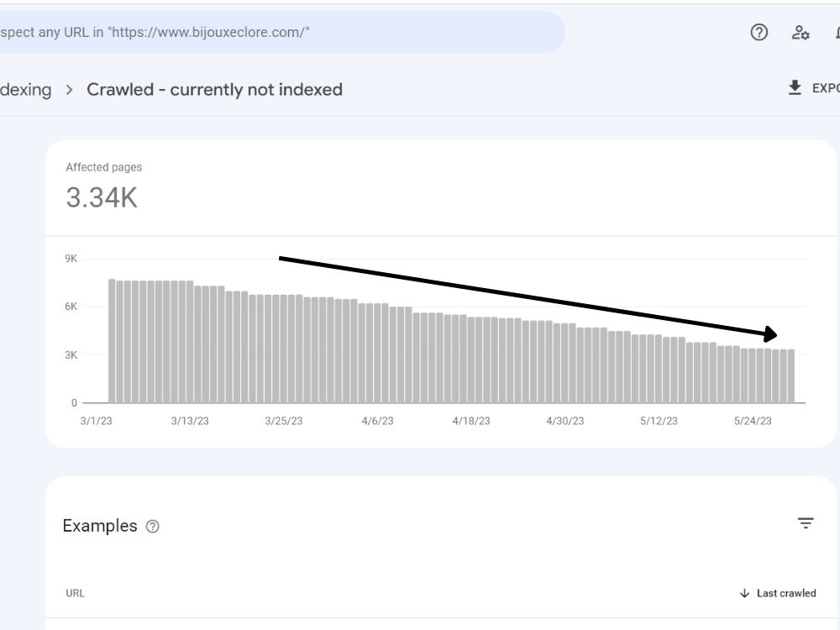840x630 pixels.
Task: Click the breadcrumb chevron separator
Action: pos(69,90)
